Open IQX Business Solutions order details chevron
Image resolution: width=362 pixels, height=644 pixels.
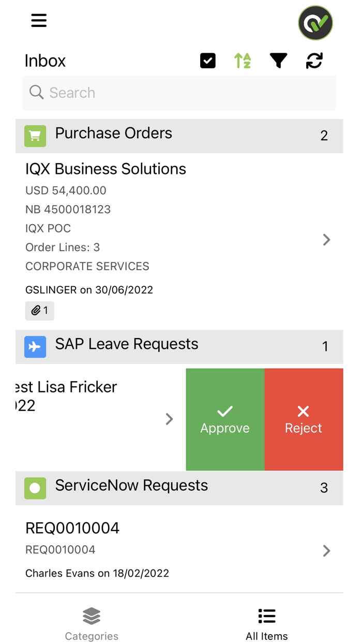[326, 240]
